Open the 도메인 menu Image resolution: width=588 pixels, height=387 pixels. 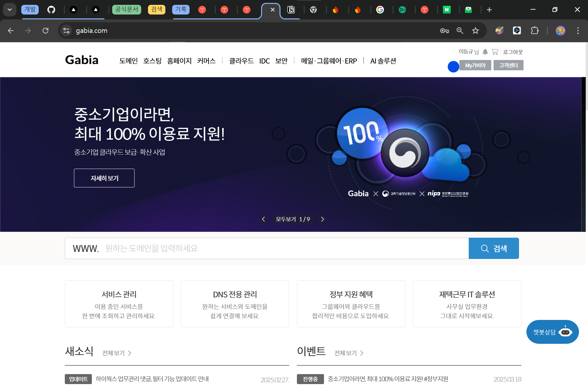pyautogui.click(x=128, y=61)
